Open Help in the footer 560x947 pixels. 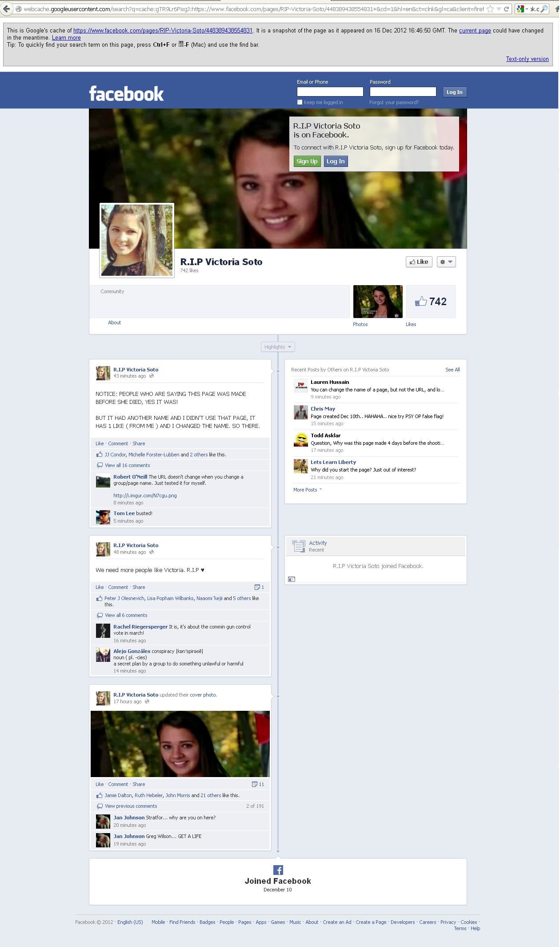tap(476, 928)
